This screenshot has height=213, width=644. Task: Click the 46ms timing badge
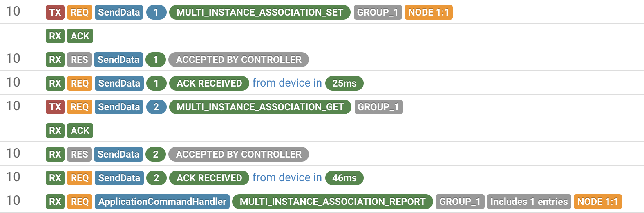344,178
